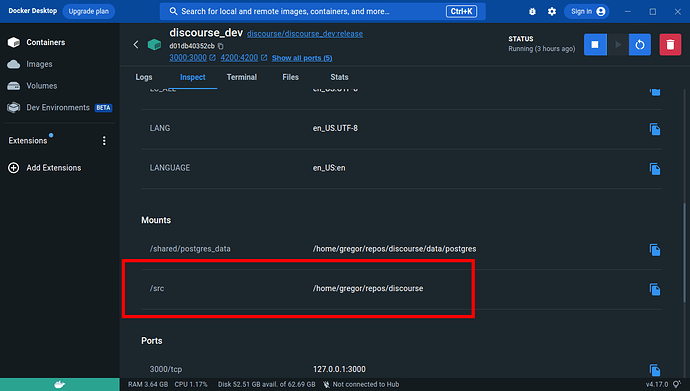This screenshot has height=391, width=690.
Task: Click the 3000/tcp port label
Action: click(x=166, y=369)
